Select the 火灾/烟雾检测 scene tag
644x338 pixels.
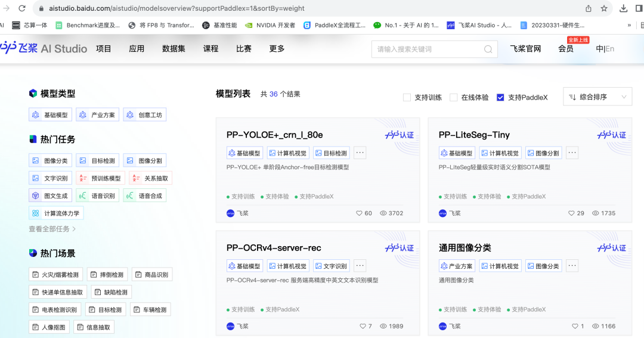(56, 274)
